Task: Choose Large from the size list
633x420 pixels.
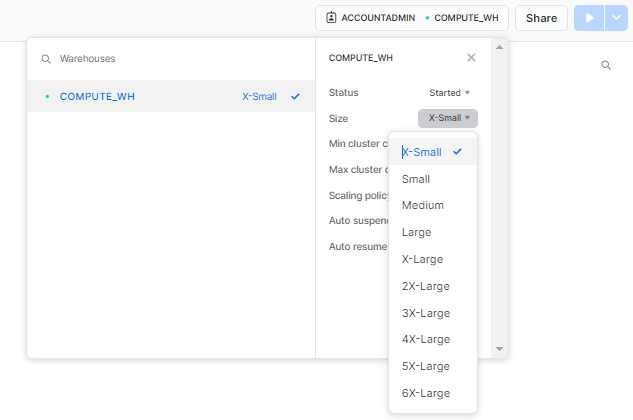Action: click(416, 232)
